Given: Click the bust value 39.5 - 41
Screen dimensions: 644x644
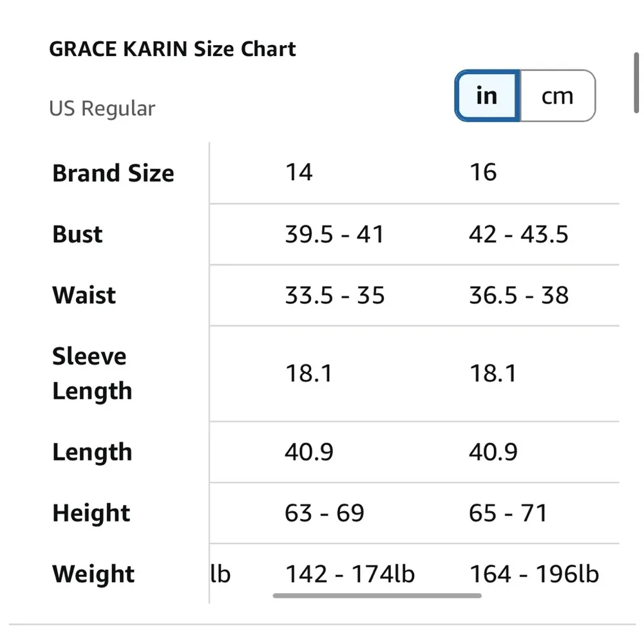Looking at the screenshot, I should pyautogui.click(x=335, y=234).
